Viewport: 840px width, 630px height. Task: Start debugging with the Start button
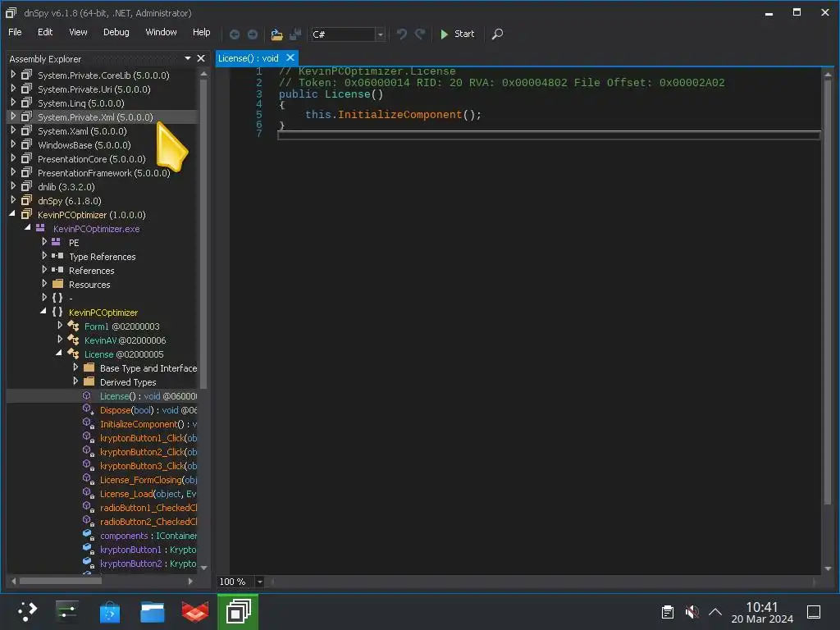pos(457,34)
